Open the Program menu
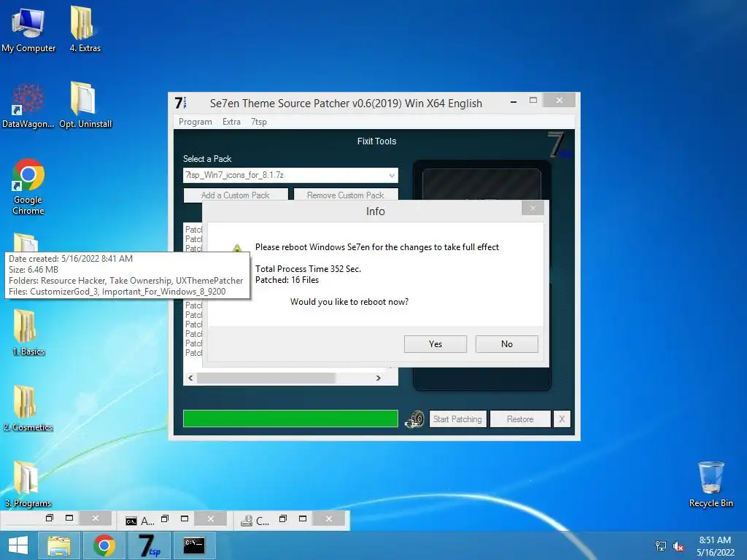Viewport: 747px width, 560px height. (196, 122)
